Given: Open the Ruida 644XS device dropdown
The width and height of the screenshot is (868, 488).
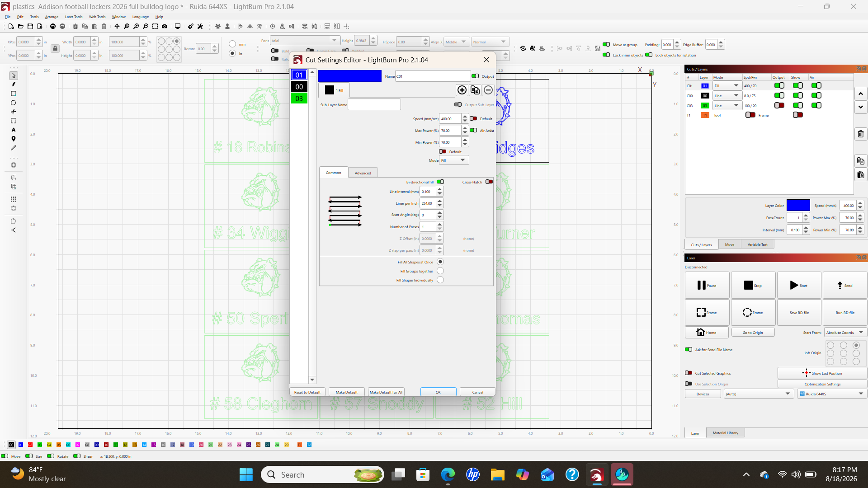Looking at the screenshot, I should pos(832,394).
